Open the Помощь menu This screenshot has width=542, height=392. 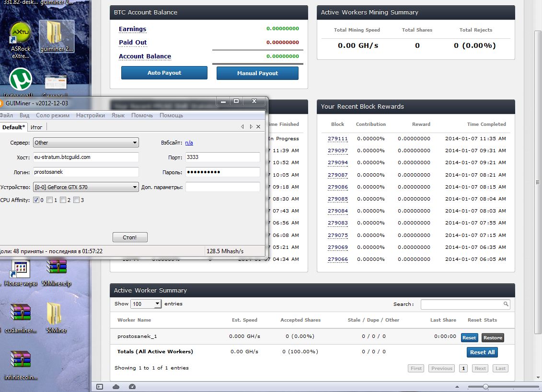[x=171, y=115]
